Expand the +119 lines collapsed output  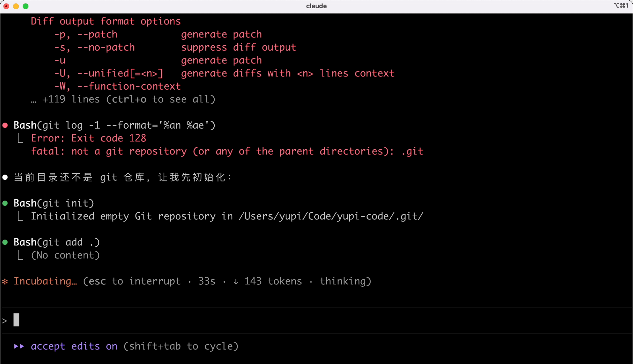(x=123, y=99)
